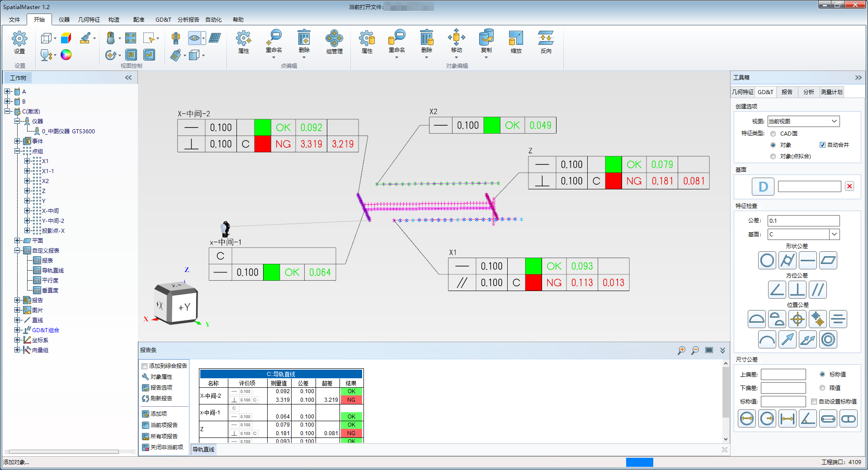This screenshot has height=470, width=868.
Task: Switch to the 测量计划 toolbox tab
Action: pos(831,92)
